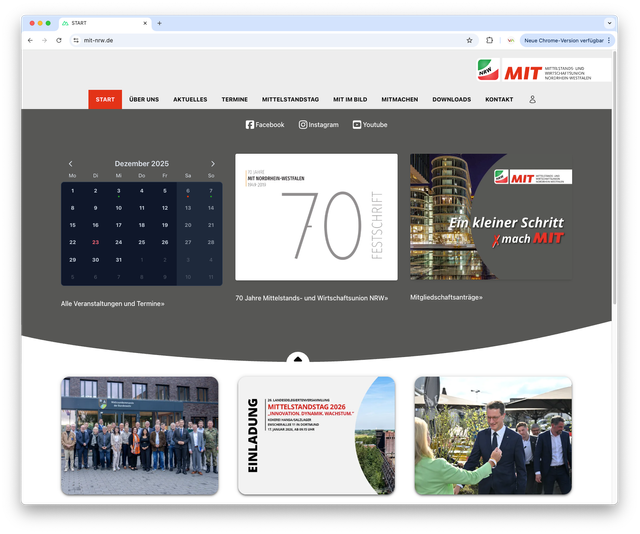This screenshot has width=640, height=534.
Task: Go to previous month in calendar
Action: coord(70,163)
